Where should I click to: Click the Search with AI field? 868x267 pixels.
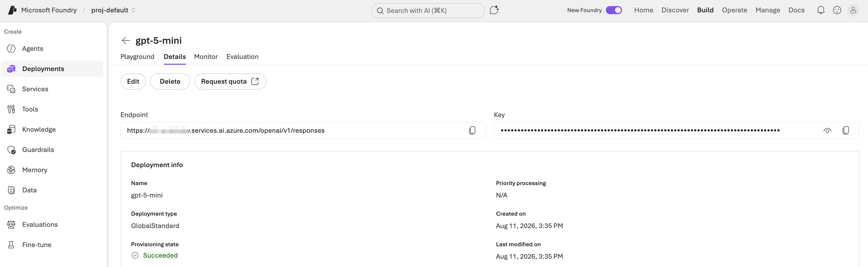428,11
